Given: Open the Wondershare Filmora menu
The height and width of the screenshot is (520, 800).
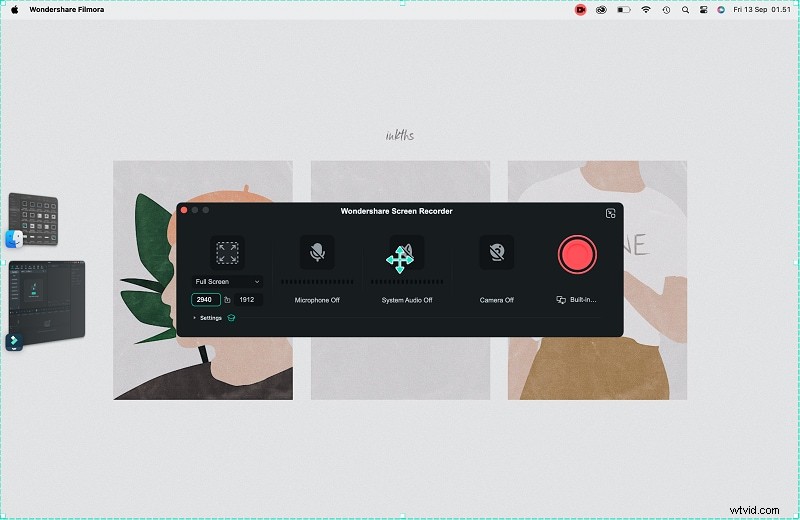Looking at the screenshot, I should coord(77,9).
